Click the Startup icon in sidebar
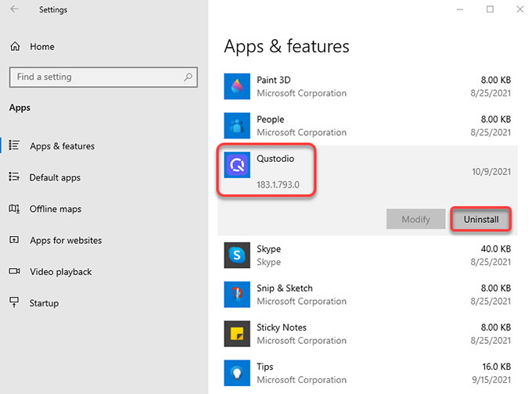This screenshot has width=532, height=394. point(14,302)
